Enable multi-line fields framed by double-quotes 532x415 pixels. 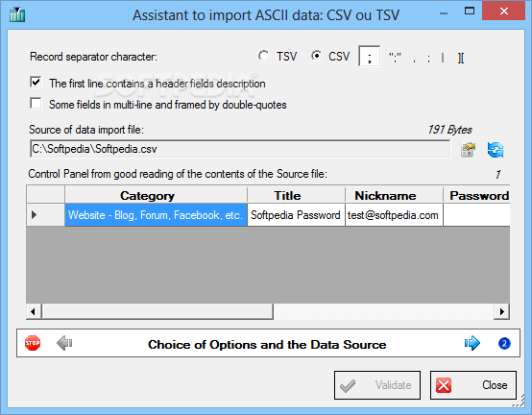[36, 104]
